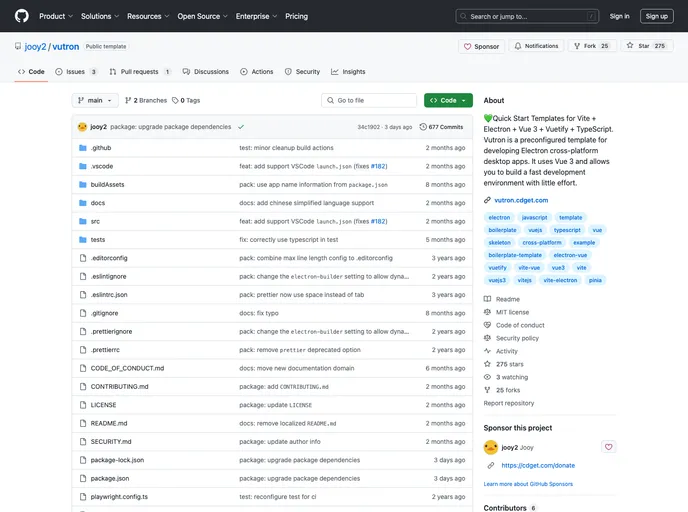Image resolution: width=688 pixels, height=512 pixels.
Task: Click Report repository
Action: (509, 403)
